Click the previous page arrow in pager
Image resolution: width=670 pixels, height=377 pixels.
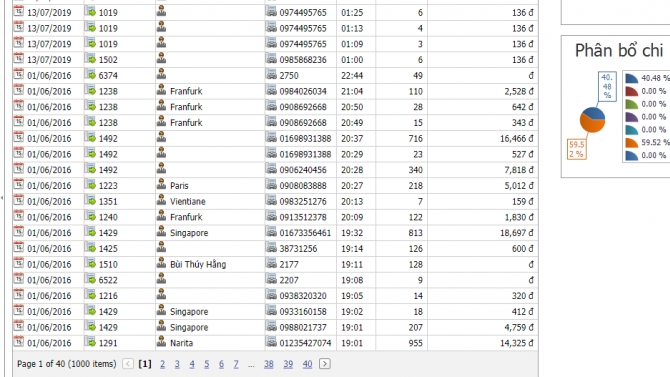point(128,364)
